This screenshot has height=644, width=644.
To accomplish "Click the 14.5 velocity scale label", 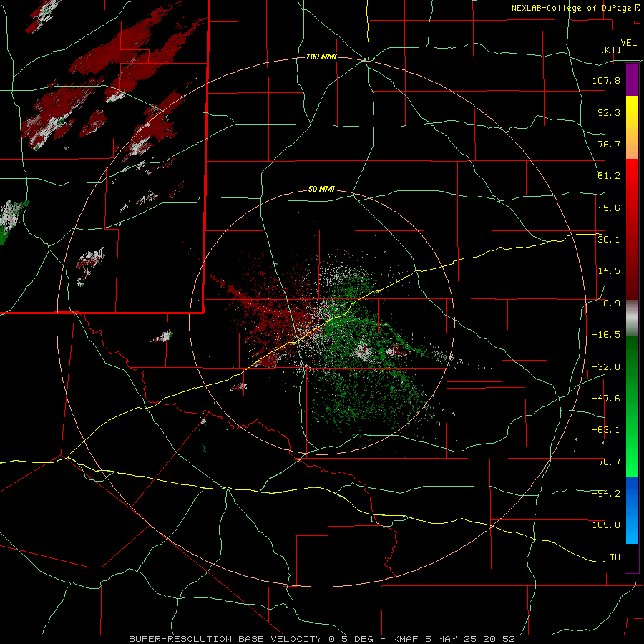I will 609,271.
